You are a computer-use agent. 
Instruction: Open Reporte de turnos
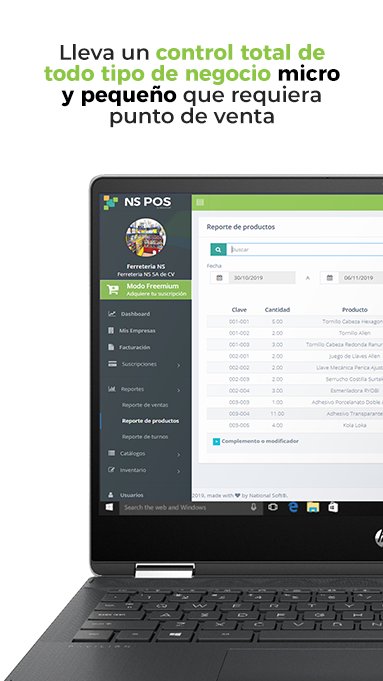(x=145, y=436)
